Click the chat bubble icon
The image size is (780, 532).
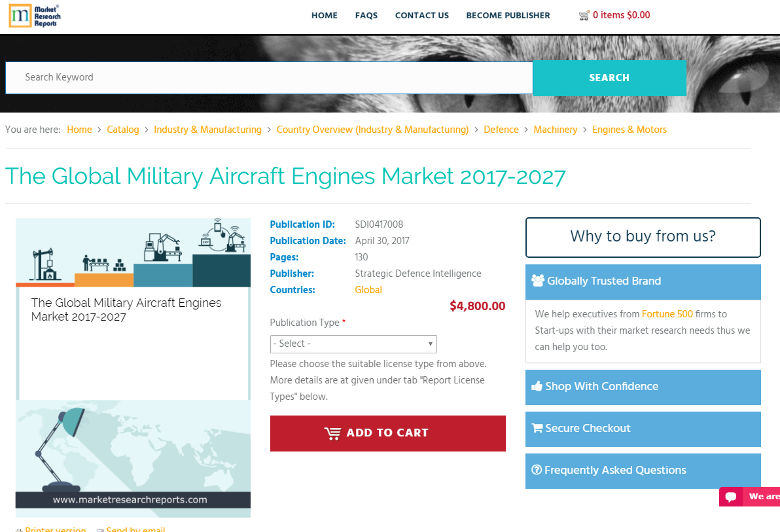point(731,497)
